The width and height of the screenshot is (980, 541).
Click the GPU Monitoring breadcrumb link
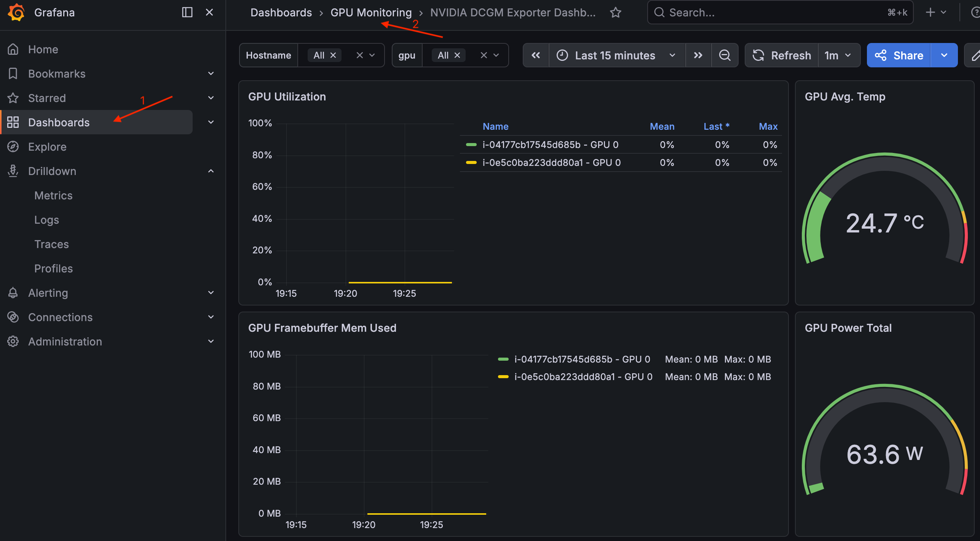point(371,13)
